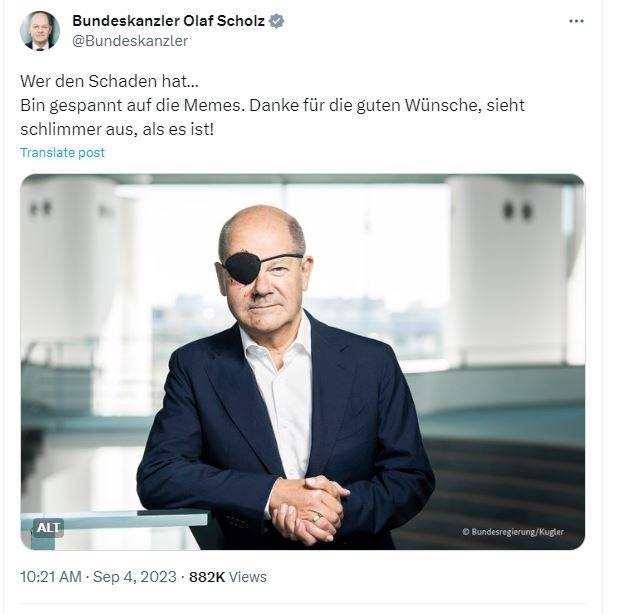Click the Bundeskanzler Olaf Scholz display name
Image resolution: width=623 pixels, height=614 pixels.
168,21
